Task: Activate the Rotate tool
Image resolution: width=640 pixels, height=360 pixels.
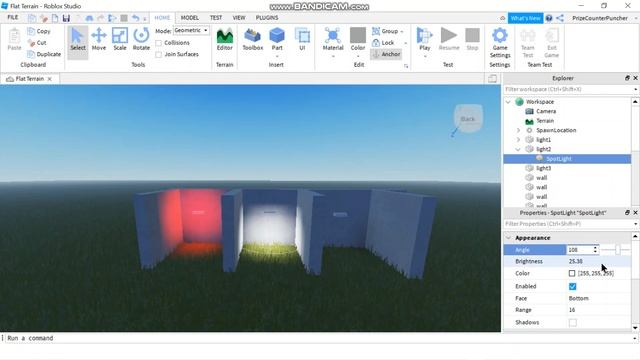Action: pyautogui.click(x=141, y=40)
